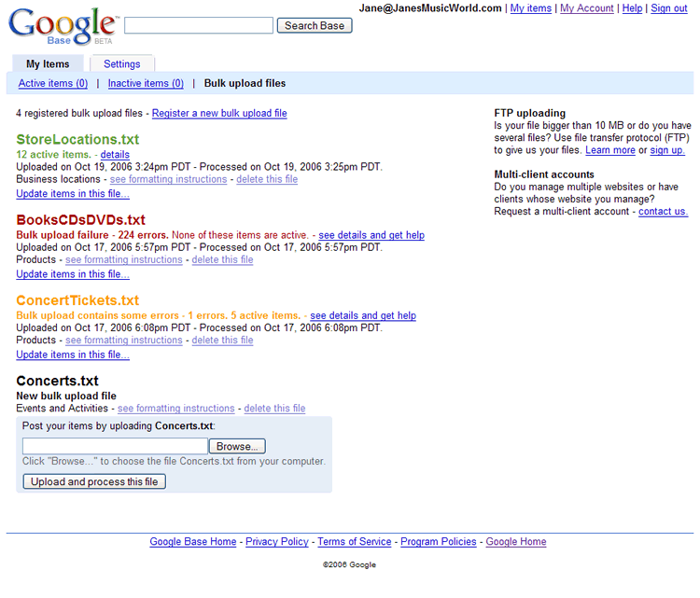Click the Google Base logo
The width and height of the screenshot is (700, 598).
pos(63,27)
